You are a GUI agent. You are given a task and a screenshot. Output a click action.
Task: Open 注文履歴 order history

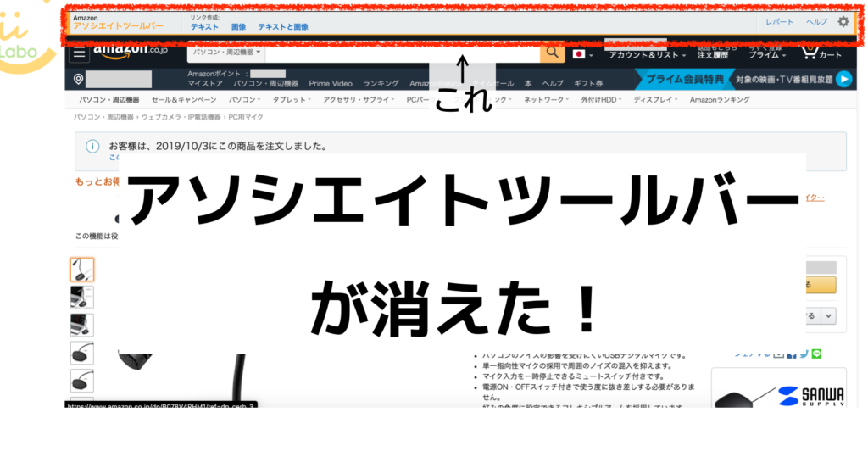[712, 55]
